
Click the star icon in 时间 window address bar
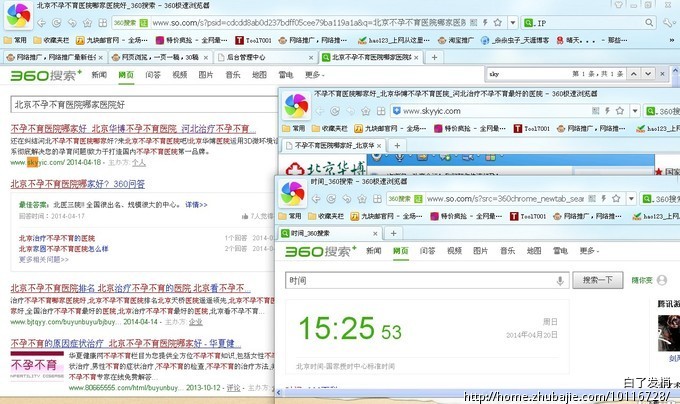click(x=616, y=199)
